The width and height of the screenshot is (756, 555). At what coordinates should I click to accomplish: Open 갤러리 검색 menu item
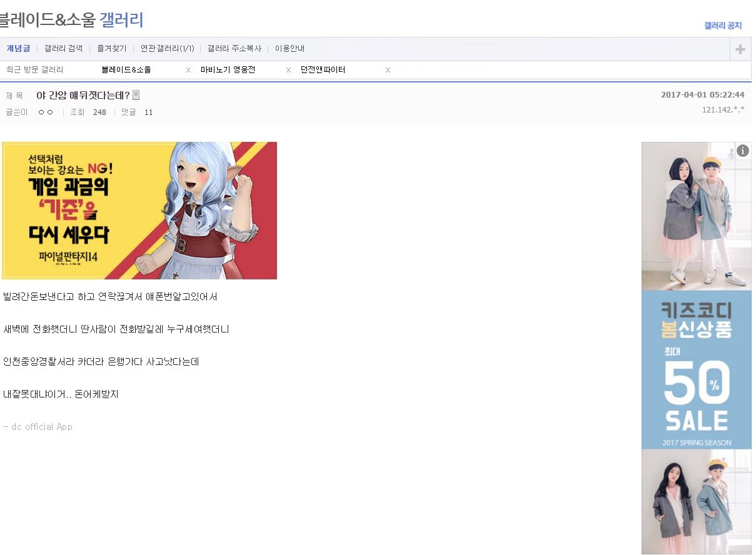(63, 49)
